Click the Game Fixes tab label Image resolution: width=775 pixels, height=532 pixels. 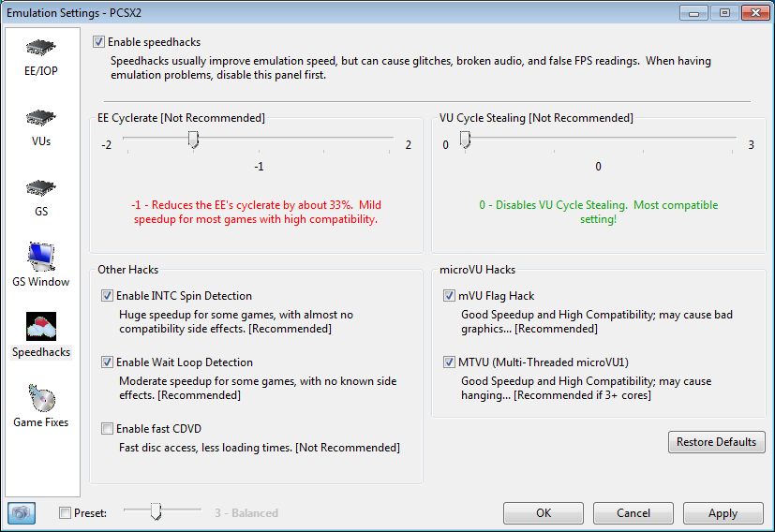(x=41, y=422)
